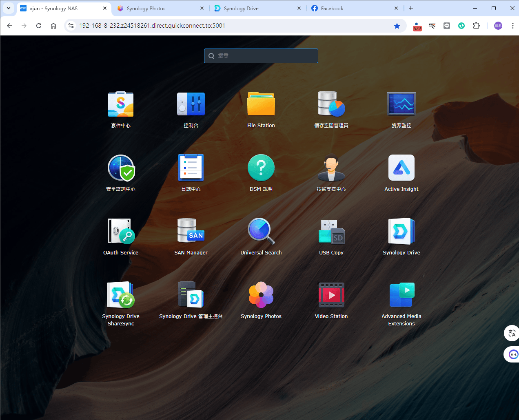Screen dimensions: 519x420
Task: Open the Extensions puzzle menu
Action: point(476,26)
